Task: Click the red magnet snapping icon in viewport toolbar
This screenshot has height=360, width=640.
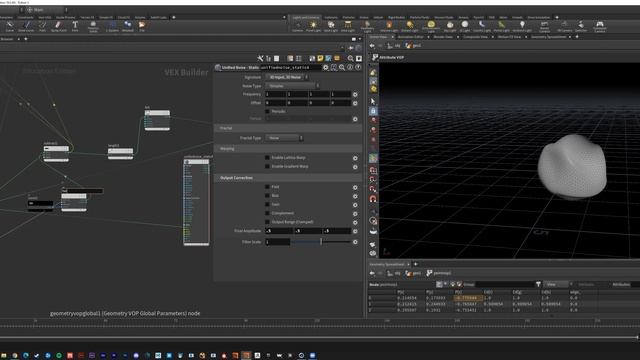Action: [373, 199]
